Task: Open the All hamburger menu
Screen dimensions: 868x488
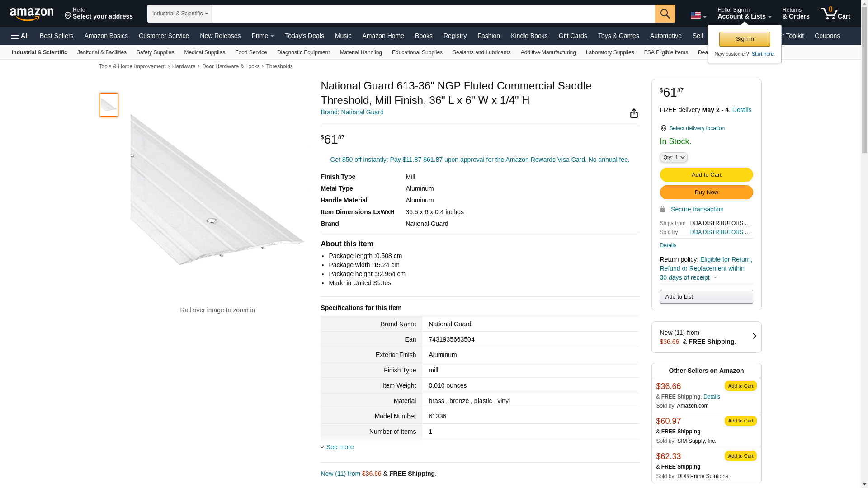Action: click(x=20, y=36)
